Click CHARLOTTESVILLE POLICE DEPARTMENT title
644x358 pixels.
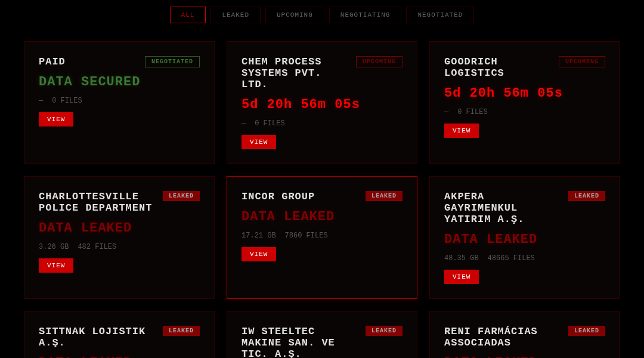pos(95,202)
